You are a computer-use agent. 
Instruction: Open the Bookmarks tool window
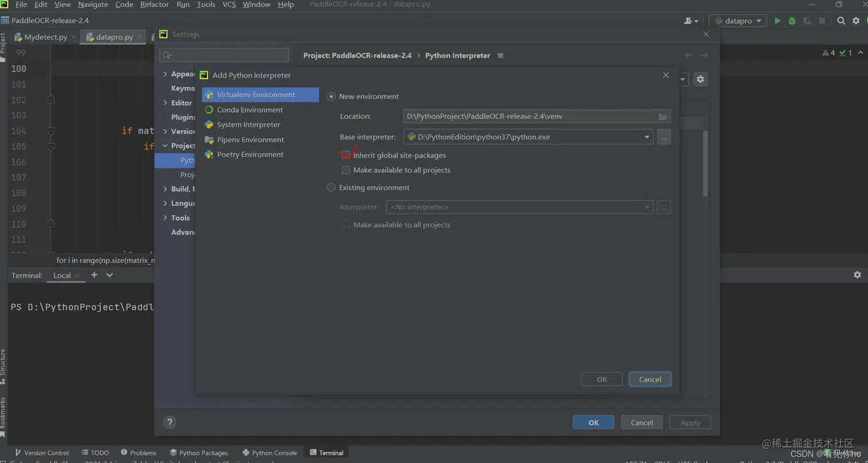pyautogui.click(x=3, y=416)
